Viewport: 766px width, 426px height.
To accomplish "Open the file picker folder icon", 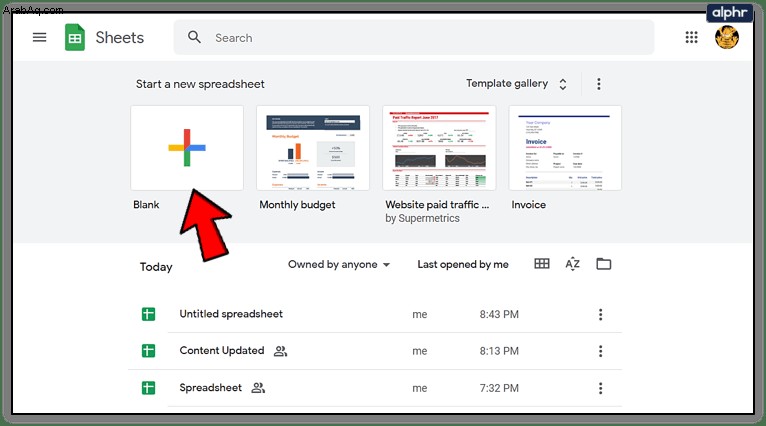I will pos(604,264).
